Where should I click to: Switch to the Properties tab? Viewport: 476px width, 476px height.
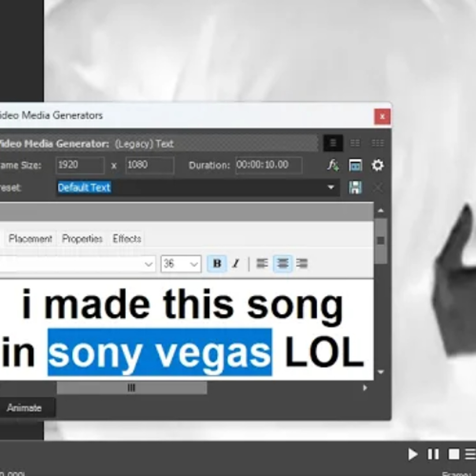click(x=82, y=239)
